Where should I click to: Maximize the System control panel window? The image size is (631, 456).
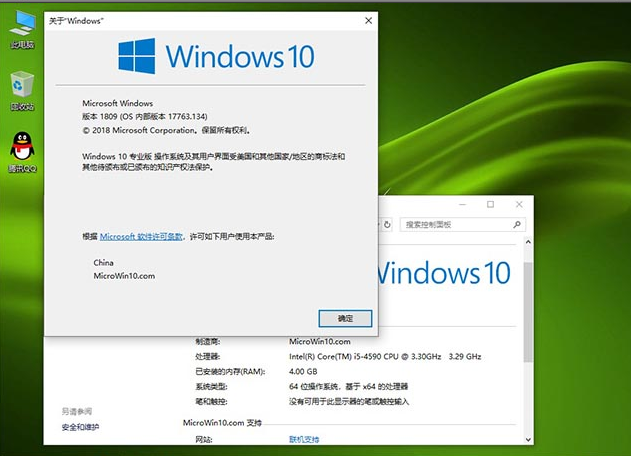point(490,204)
